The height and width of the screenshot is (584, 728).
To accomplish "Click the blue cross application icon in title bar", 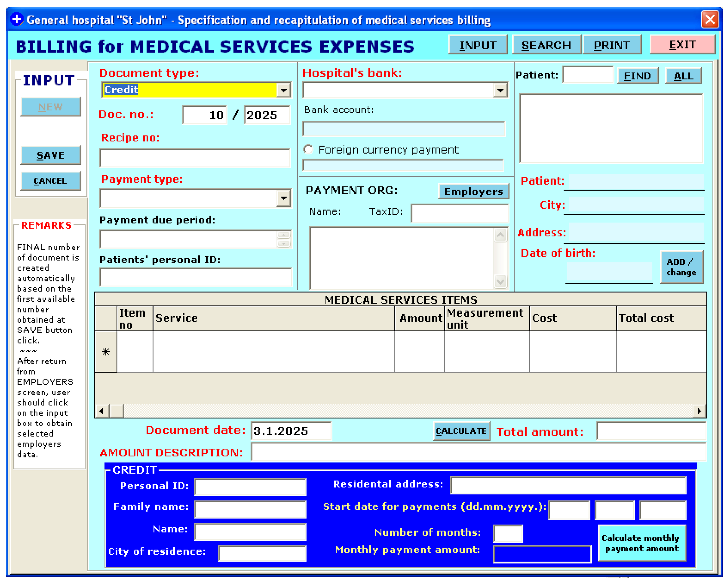I will (x=17, y=19).
